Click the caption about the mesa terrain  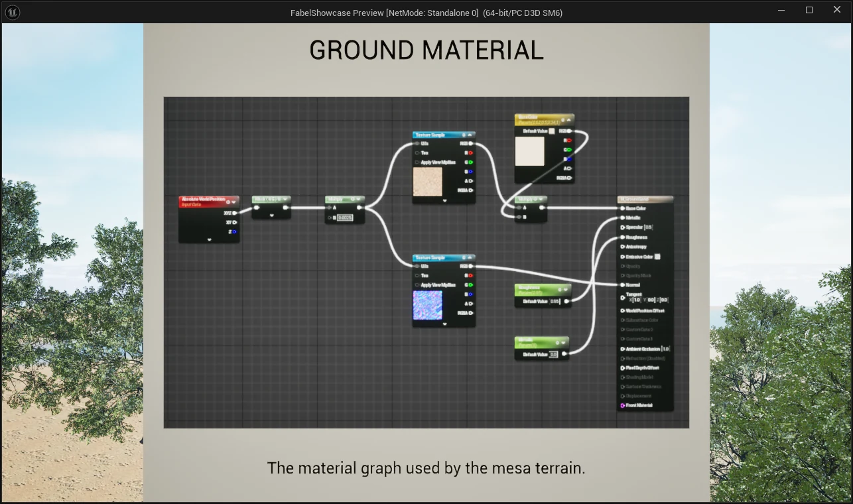[x=426, y=468]
